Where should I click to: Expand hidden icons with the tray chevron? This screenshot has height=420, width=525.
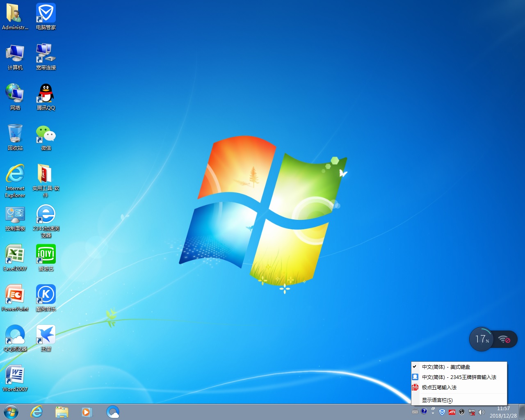tap(433, 413)
